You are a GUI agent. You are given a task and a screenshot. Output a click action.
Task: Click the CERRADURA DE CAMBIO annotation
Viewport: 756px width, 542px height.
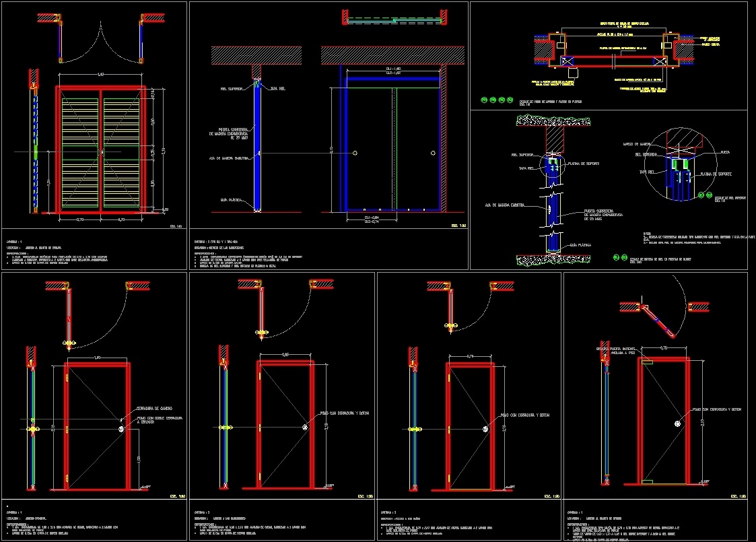(x=153, y=408)
